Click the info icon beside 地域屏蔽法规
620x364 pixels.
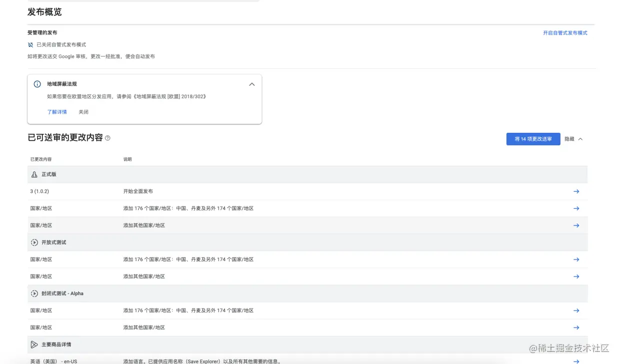point(37,84)
